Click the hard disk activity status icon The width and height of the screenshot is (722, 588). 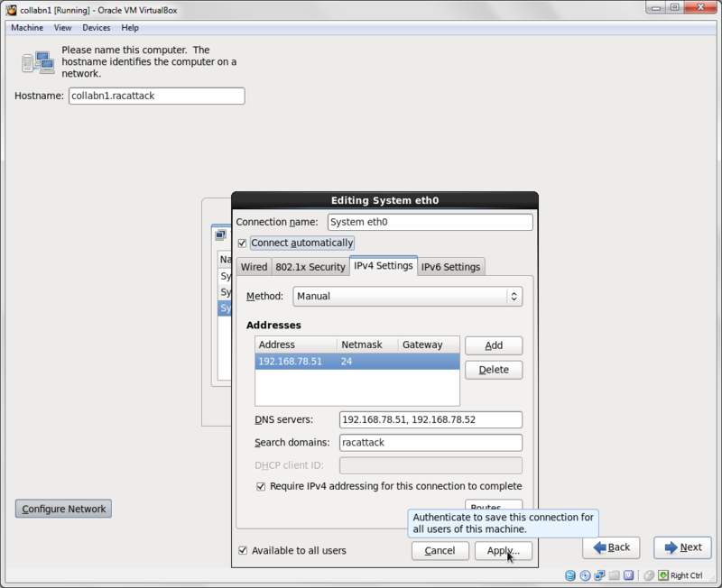(570, 575)
